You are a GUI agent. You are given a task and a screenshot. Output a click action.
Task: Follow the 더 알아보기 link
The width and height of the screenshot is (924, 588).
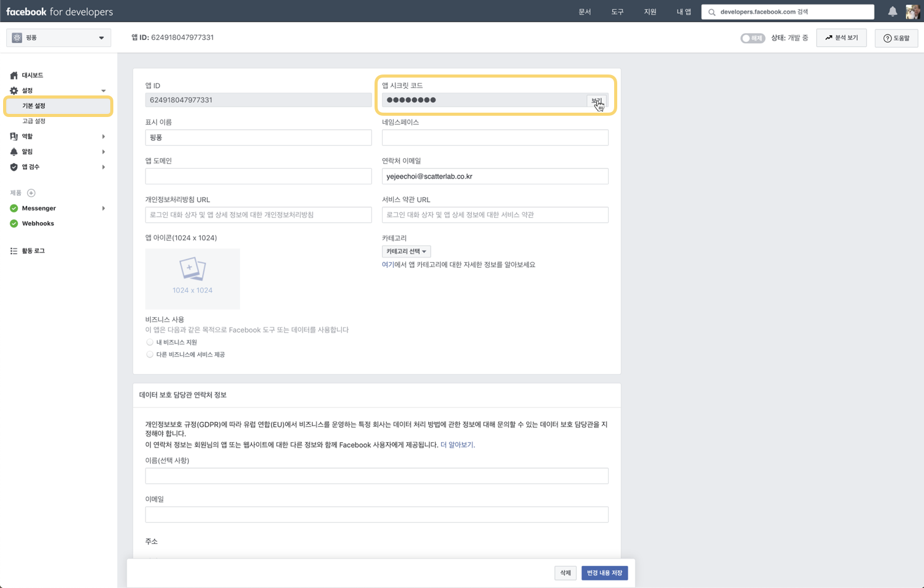(x=456, y=445)
